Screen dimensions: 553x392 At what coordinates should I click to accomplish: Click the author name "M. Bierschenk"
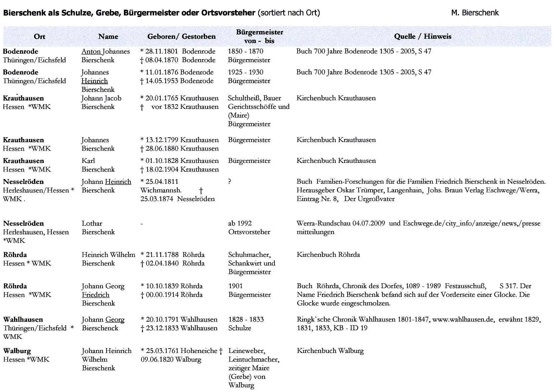[x=475, y=13]
